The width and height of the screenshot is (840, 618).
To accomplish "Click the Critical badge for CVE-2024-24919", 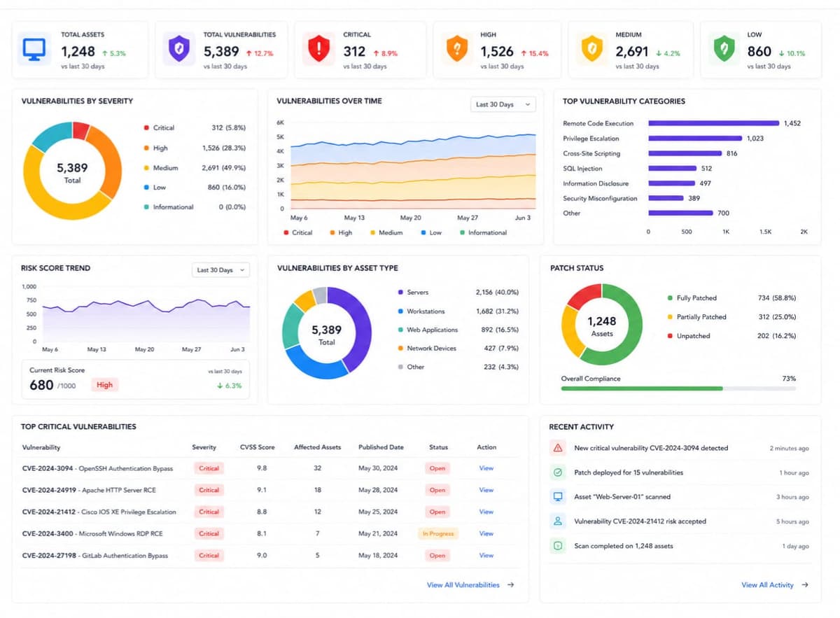I will (x=209, y=490).
